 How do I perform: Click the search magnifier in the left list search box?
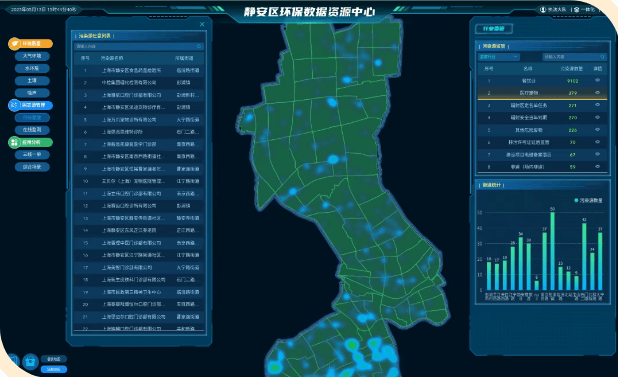click(199, 46)
